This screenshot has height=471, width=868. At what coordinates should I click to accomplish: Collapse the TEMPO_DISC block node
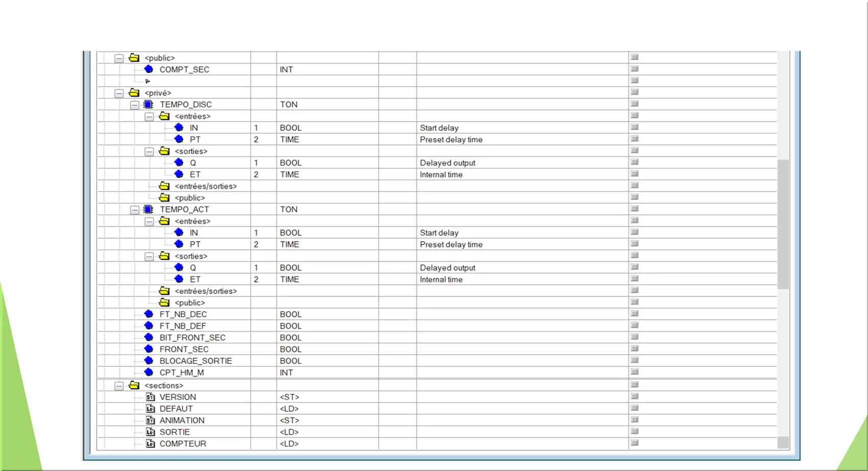point(134,105)
